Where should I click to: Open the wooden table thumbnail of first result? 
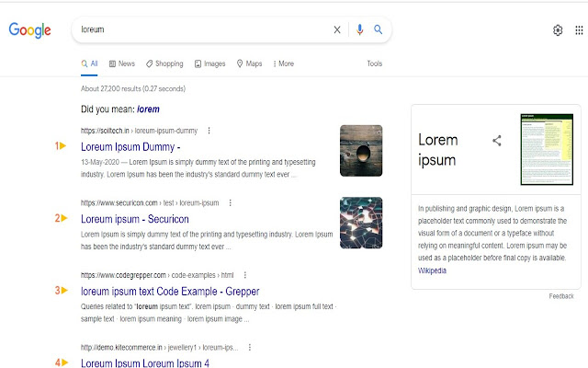pos(361,151)
